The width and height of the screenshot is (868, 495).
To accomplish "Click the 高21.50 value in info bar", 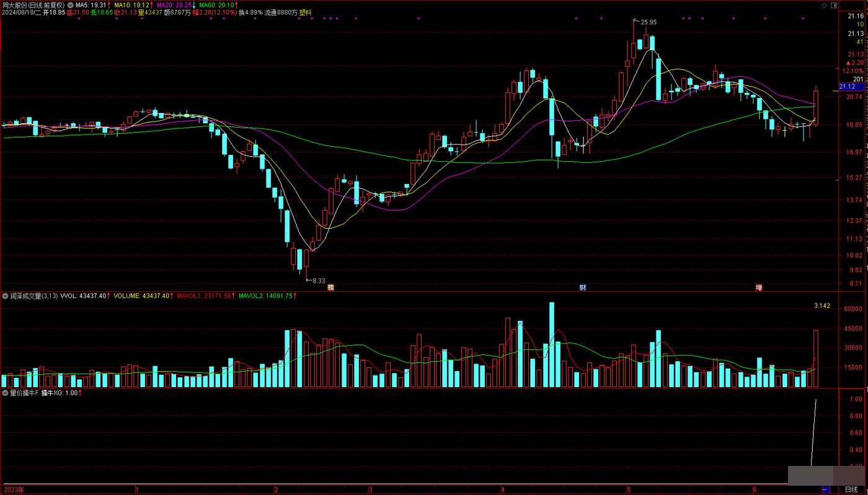I will click(x=78, y=12).
